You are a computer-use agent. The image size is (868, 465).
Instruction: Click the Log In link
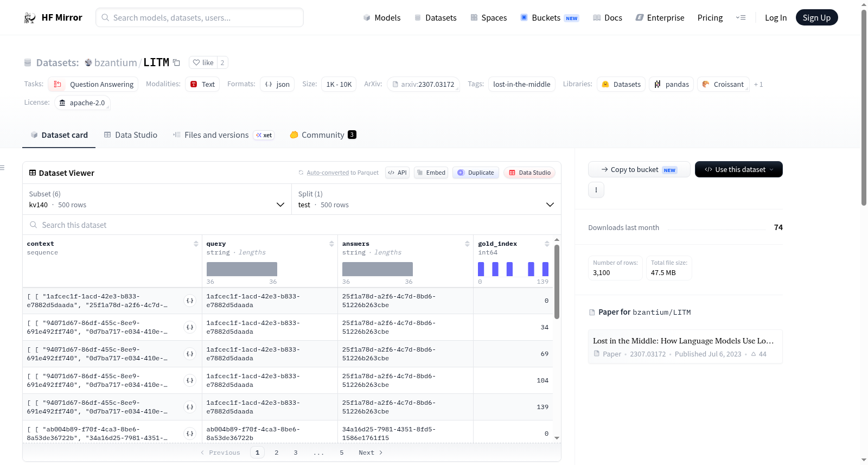pos(776,18)
